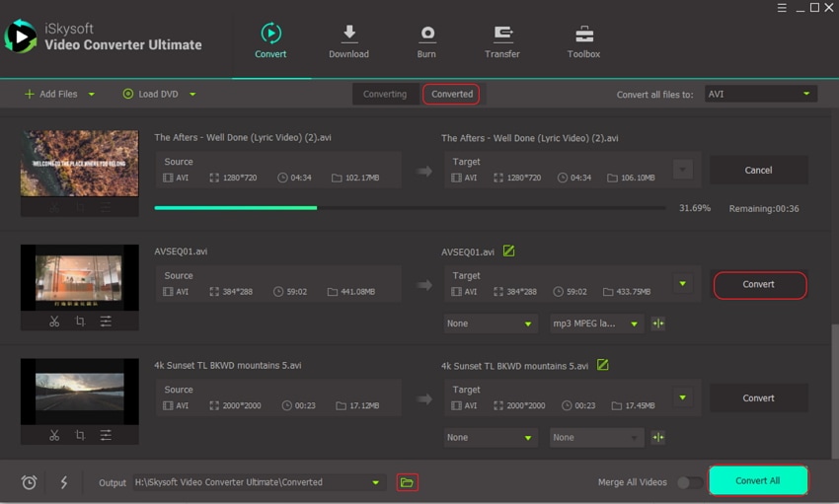Rename AVSEQ01.avi target with edit icon
This screenshot has width=839, height=504.
click(x=509, y=251)
